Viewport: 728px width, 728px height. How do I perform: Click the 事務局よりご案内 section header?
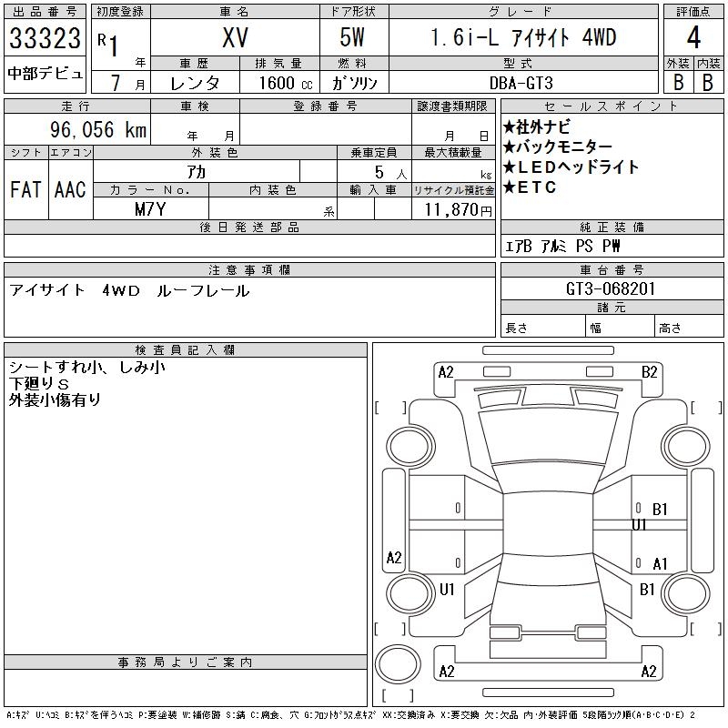[186, 662]
